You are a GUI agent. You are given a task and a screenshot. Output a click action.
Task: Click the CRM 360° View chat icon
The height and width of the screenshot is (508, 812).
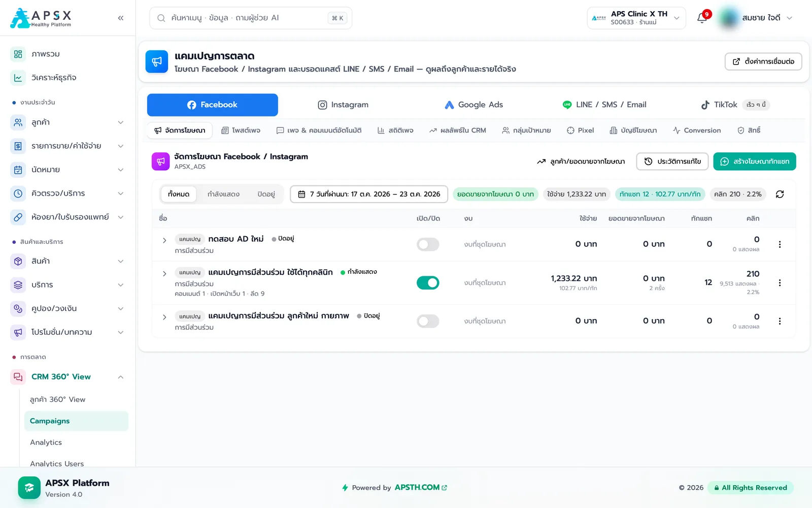(18, 376)
